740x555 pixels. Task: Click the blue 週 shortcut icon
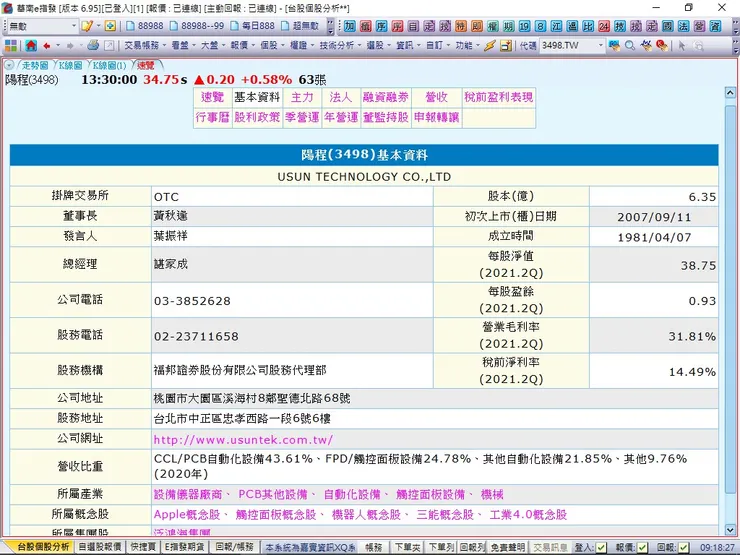point(572,26)
